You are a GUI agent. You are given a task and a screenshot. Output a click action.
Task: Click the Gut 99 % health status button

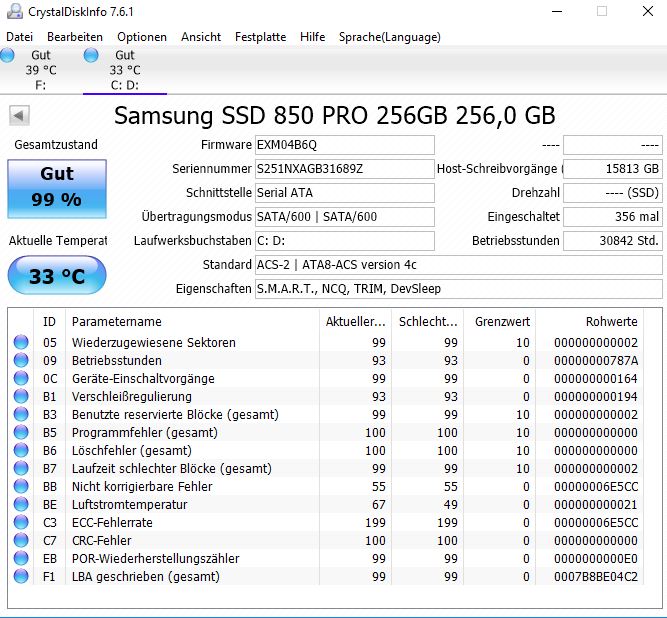click(x=57, y=189)
